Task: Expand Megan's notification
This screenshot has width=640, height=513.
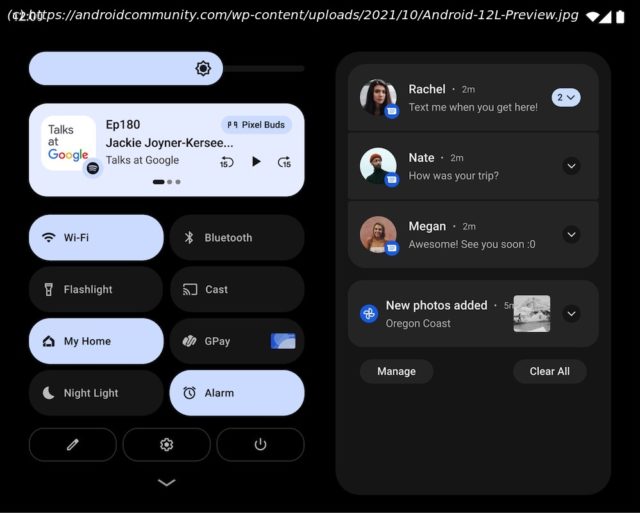Action: [571, 234]
